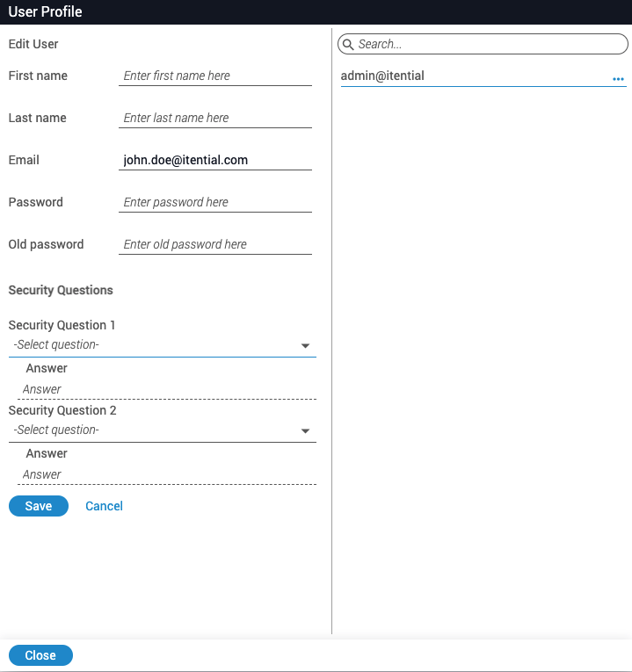Click the Answer field for Security Question 1

point(167,389)
